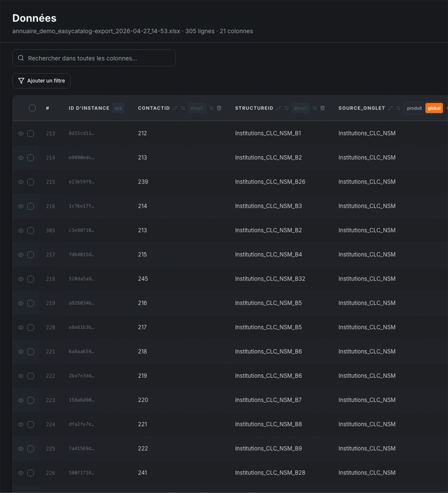Viewport: 448px width, 493px height.
Task: Tick the checkbox for row 216
Action: point(31,206)
